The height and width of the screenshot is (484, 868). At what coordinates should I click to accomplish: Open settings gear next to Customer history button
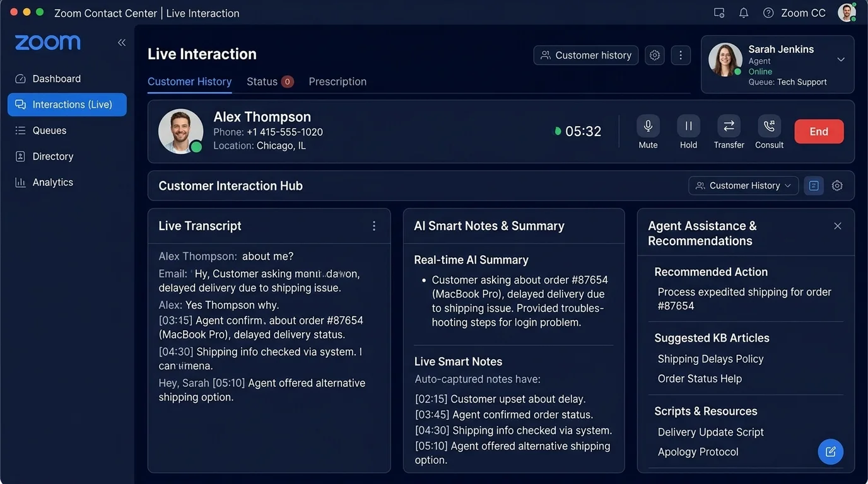pyautogui.click(x=655, y=55)
